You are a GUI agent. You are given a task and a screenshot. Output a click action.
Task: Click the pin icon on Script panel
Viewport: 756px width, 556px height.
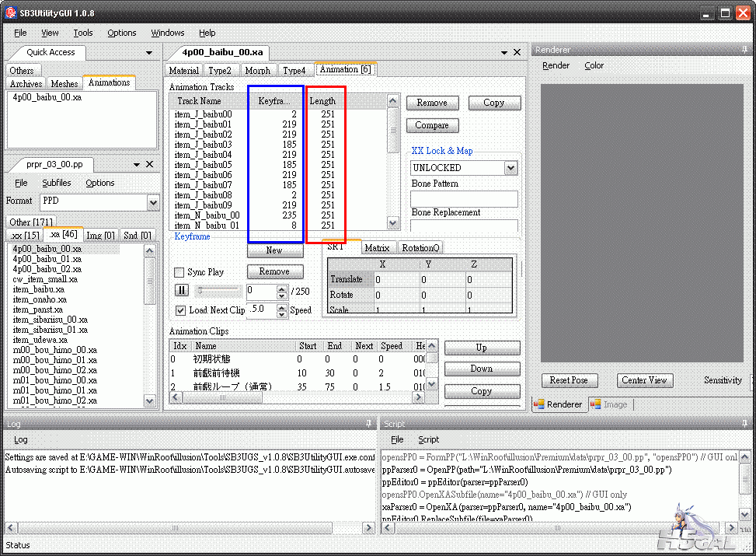745,424
